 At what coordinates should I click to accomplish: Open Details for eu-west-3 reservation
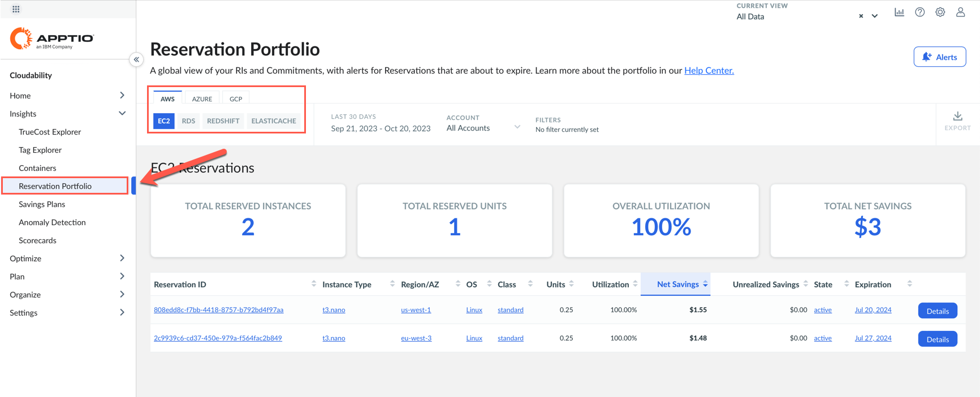click(938, 339)
